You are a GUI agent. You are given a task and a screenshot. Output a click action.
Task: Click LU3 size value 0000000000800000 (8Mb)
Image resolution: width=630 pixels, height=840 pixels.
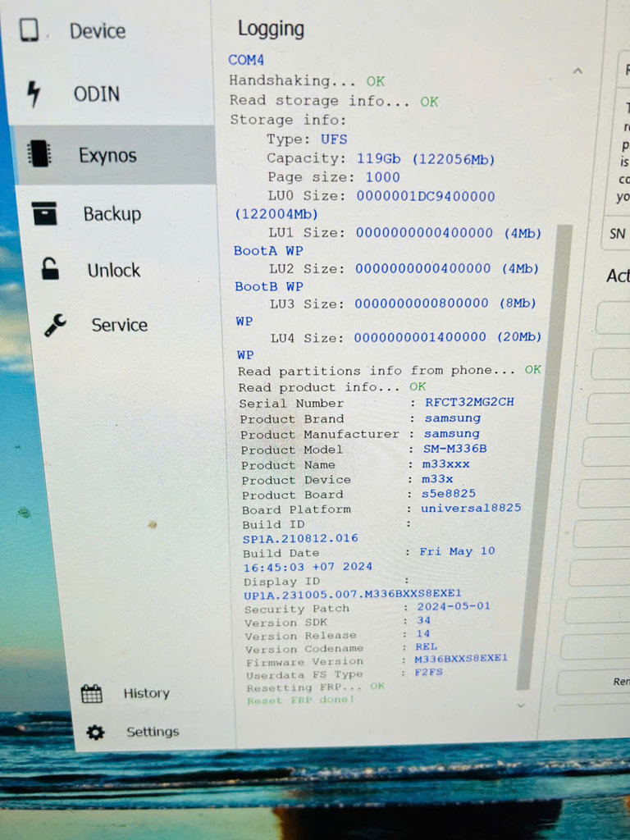(x=445, y=304)
